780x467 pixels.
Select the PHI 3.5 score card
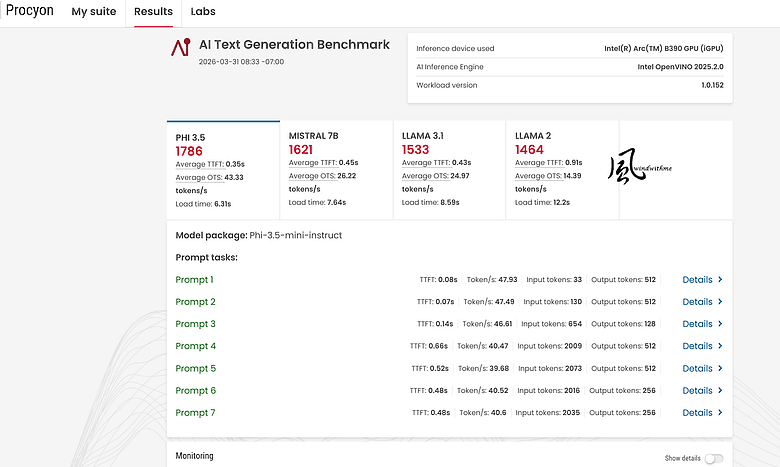[x=223, y=170]
